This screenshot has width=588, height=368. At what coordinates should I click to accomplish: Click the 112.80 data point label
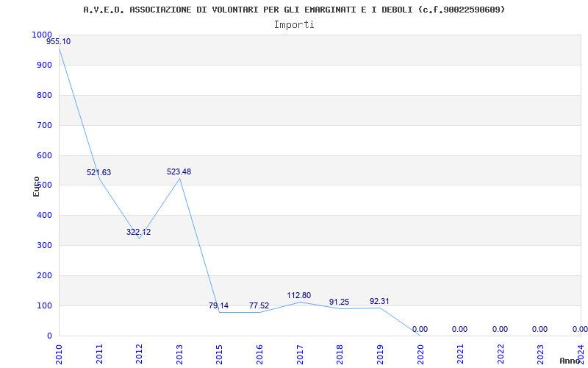click(x=299, y=296)
